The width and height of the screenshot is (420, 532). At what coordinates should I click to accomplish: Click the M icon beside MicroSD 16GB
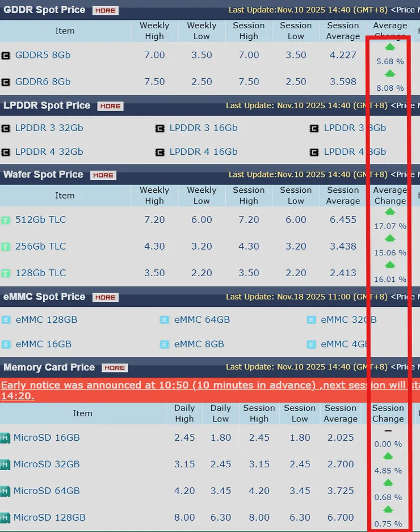coord(5,438)
